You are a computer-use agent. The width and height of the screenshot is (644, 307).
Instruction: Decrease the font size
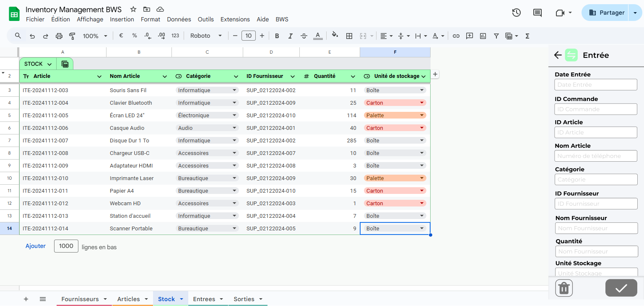(x=235, y=36)
